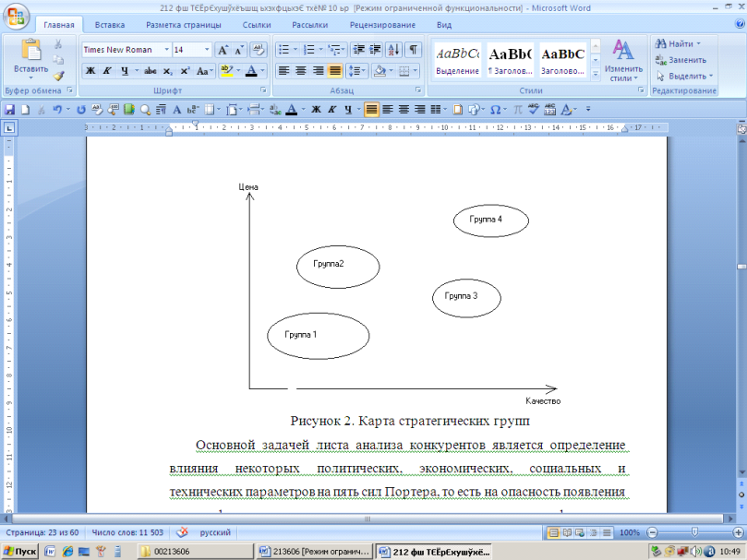This screenshot has height=560, width=747.
Task: Click the Sort A-Z icon
Action: [x=394, y=50]
